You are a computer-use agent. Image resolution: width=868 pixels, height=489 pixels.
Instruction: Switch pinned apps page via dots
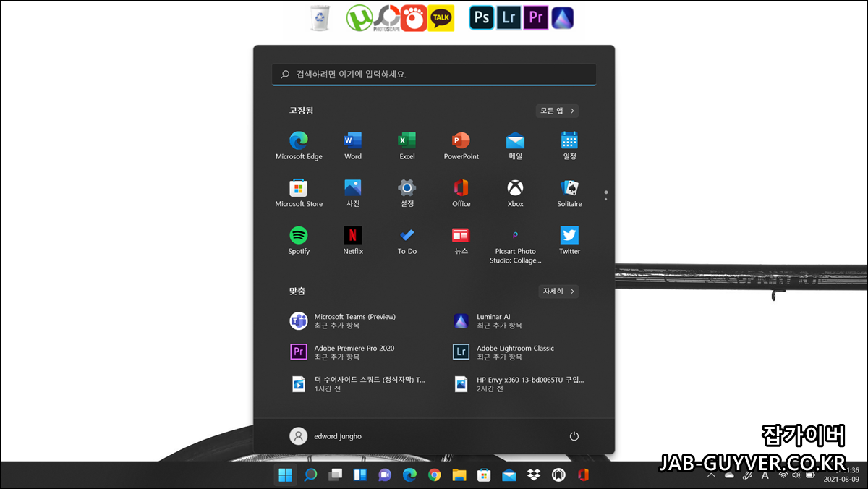[606, 195]
